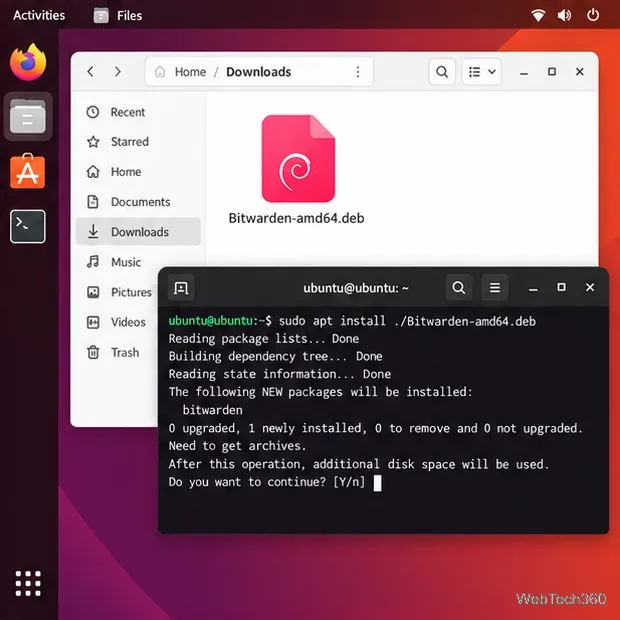Open Firefox from the dock

pos(28,62)
